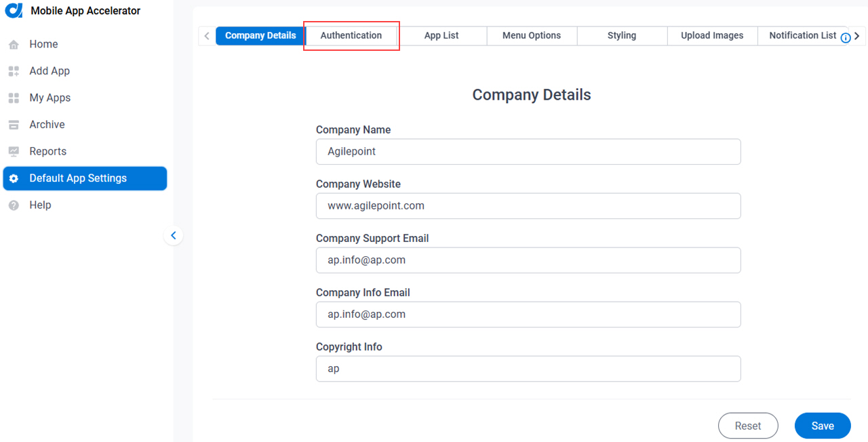Open the Menu Options tab
The width and height of the screenshot is (868, 442).
point(532,36)
